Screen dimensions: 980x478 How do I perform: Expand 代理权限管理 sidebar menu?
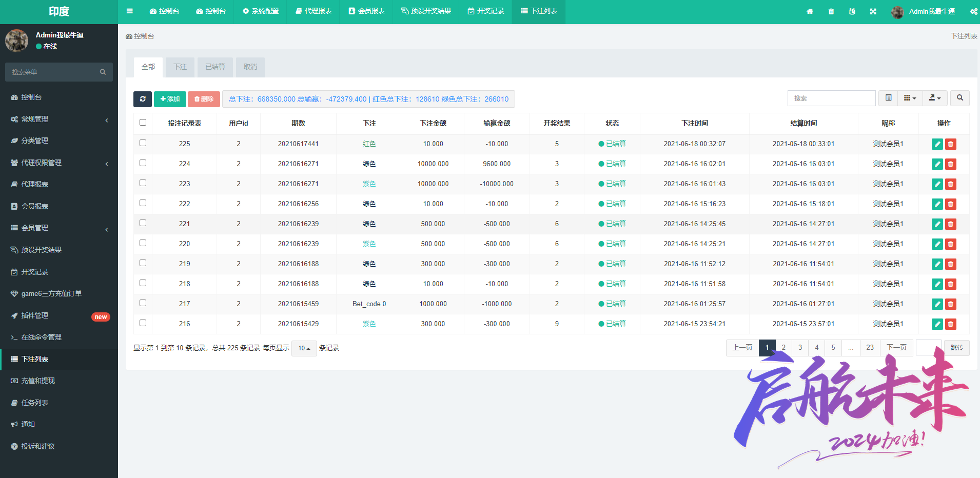click(59, 163)
